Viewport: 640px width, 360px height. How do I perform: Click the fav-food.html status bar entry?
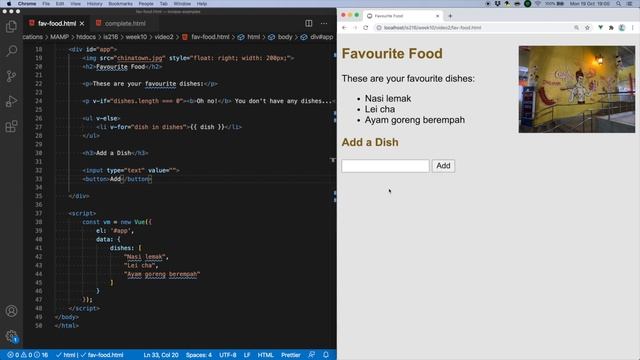pos(102,355)
